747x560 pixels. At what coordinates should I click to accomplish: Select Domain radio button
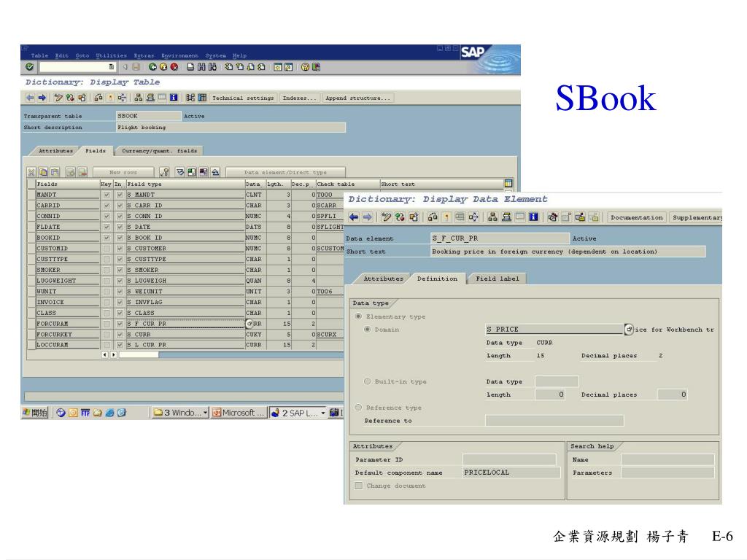pos(368,330)
